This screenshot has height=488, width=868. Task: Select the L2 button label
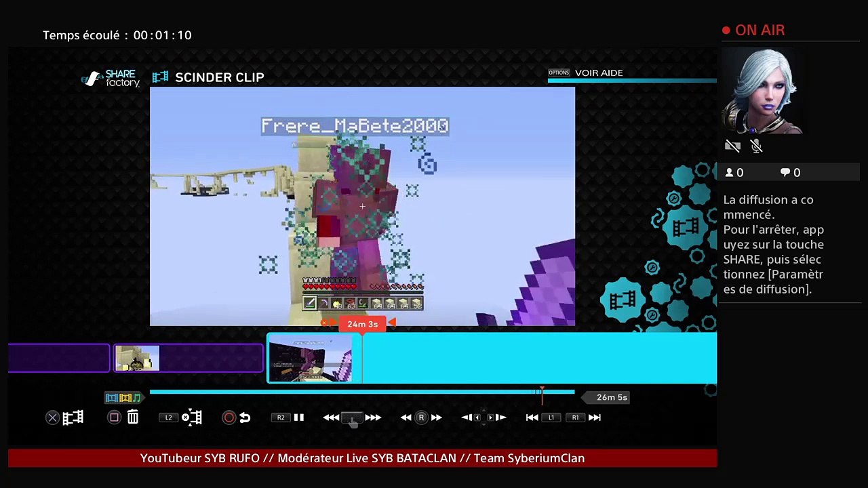169,418
